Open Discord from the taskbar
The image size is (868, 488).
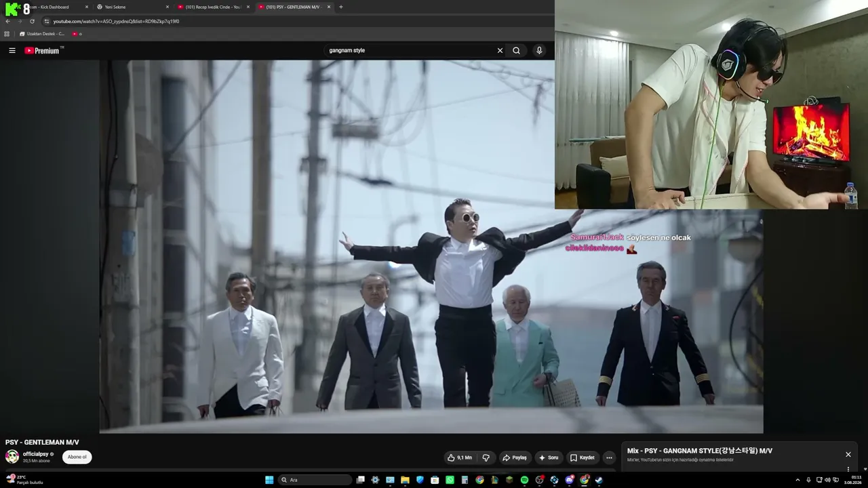[570, 480]
